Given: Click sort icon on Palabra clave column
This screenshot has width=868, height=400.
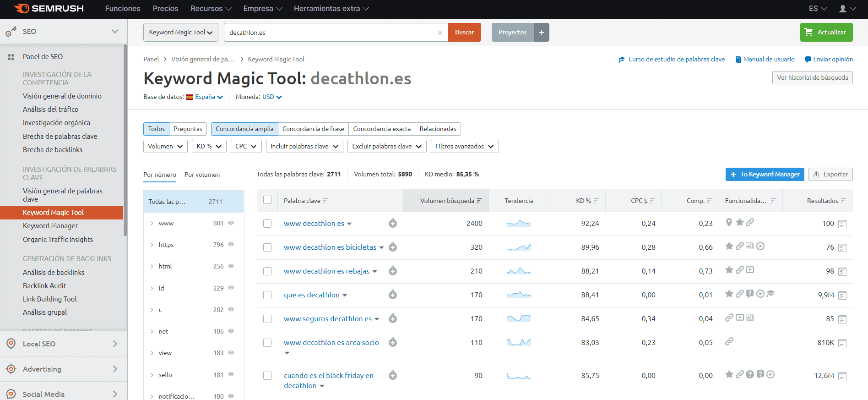Looking at the screenshot, I should click(x=325, y=201).
